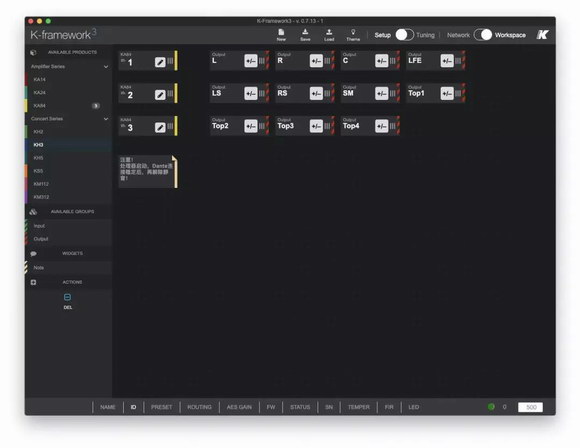Select KA24 in Amplifier Series list
This screenshot has width=580, height=448.
pyautogui.click(x=69, y=92)
